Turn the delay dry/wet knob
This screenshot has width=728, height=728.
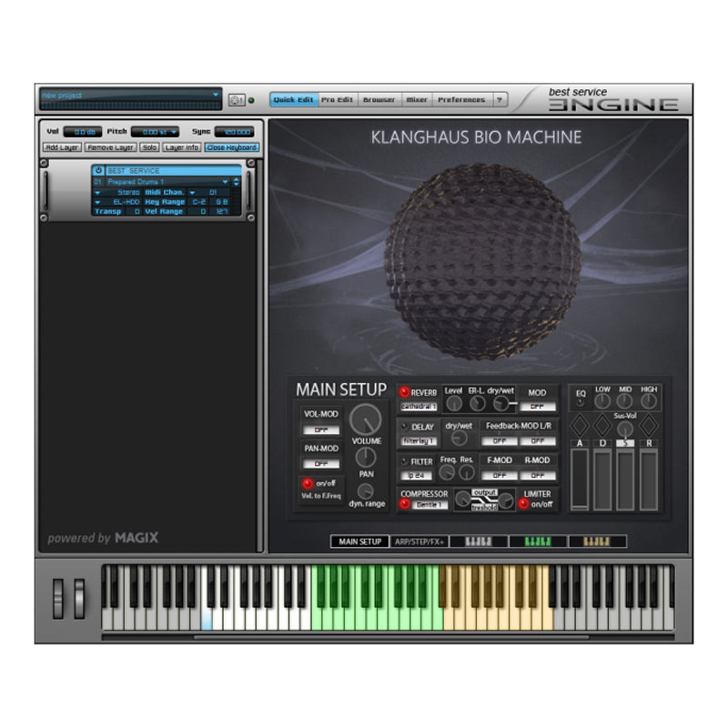[x=457, y=437]
